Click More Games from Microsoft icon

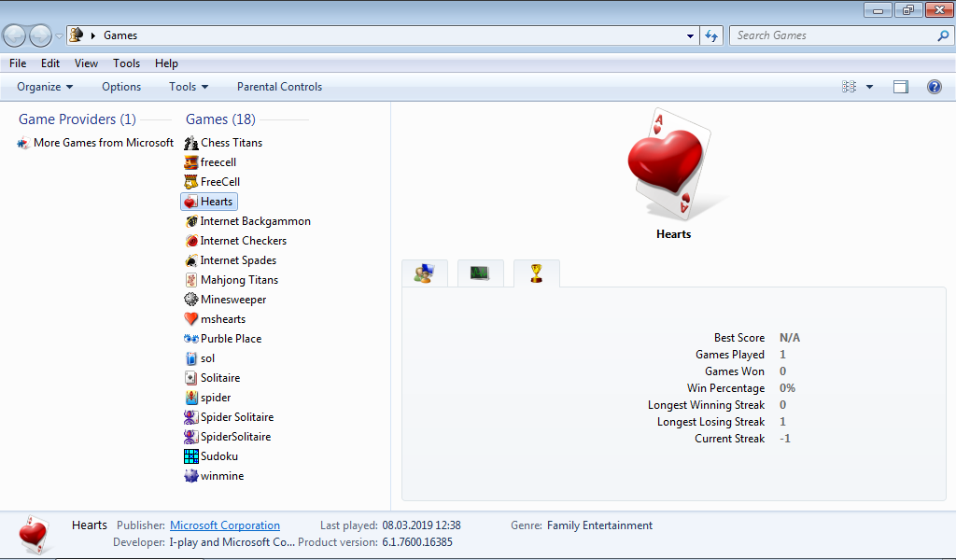coord(23,143)
